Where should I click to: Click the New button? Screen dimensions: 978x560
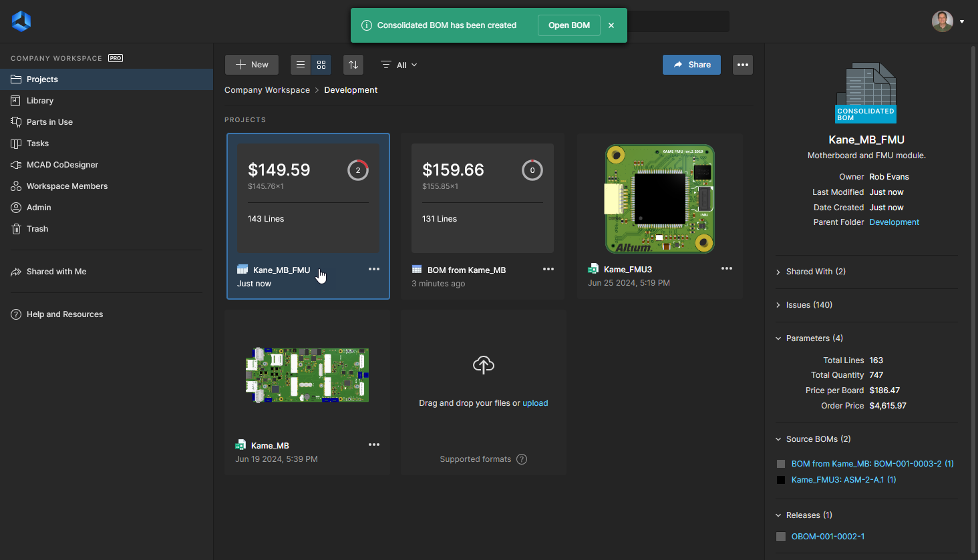252,65
